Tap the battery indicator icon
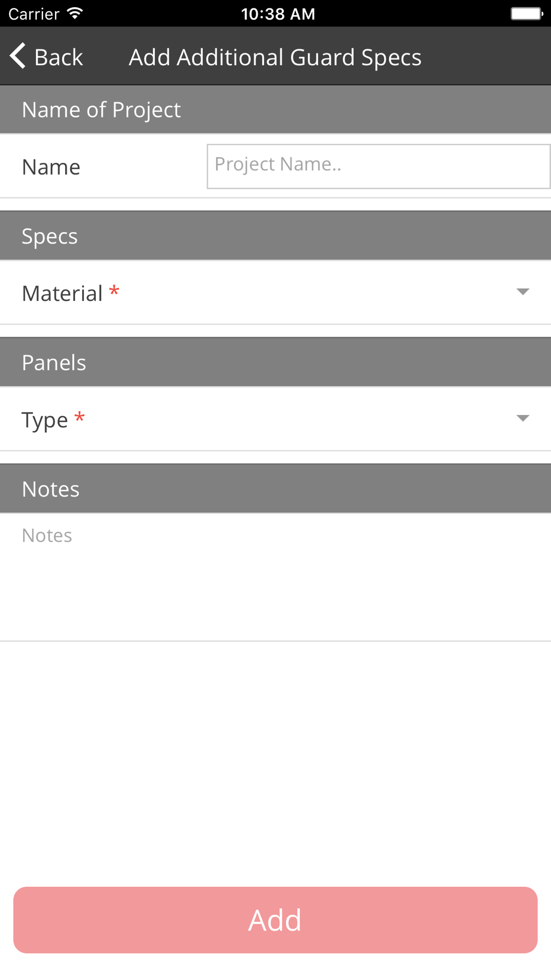The height and width of the screenshot is (980, 551). 526,14
